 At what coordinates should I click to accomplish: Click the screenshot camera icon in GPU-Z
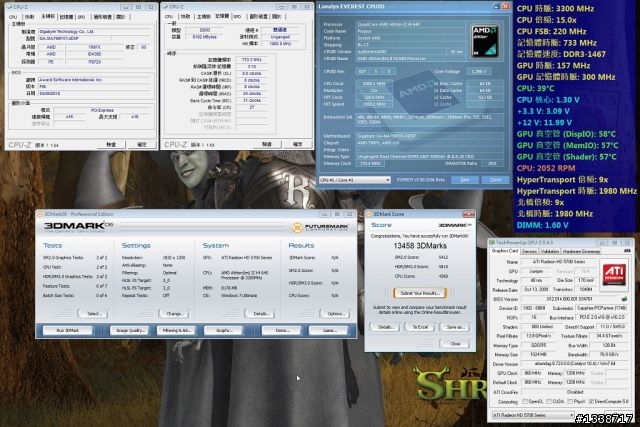627,251
